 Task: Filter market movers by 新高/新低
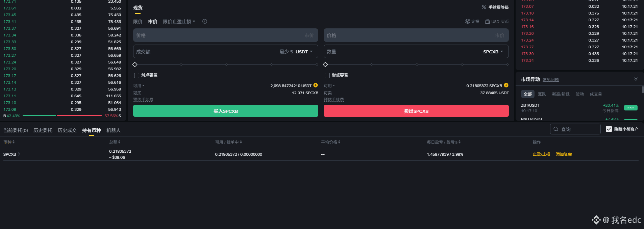point(561,94)
